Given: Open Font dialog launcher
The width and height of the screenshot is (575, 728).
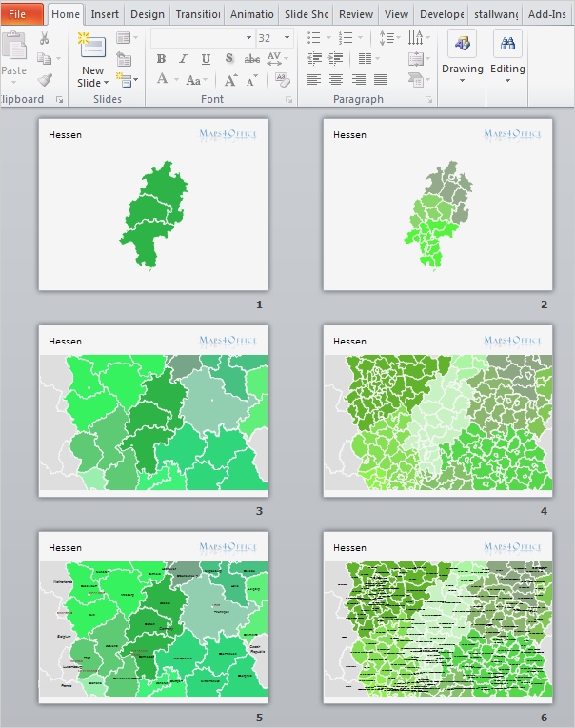Looking at the screenshot, I should [x=288, y=99].
